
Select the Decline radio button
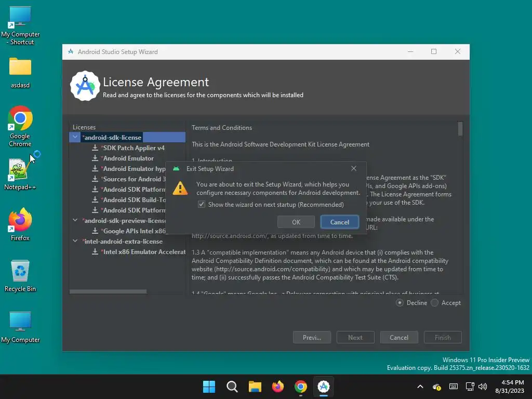point(400,303)
